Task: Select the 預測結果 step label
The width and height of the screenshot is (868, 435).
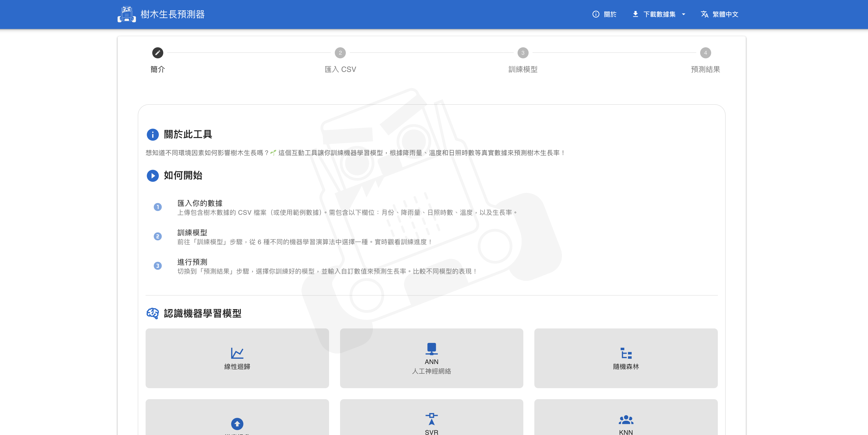Action: (x=706, y=69)
